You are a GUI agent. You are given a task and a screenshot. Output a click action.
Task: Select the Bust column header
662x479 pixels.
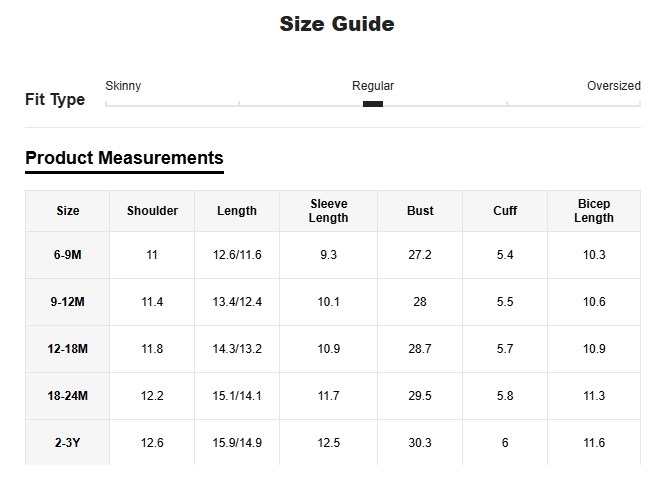[420, 211]
